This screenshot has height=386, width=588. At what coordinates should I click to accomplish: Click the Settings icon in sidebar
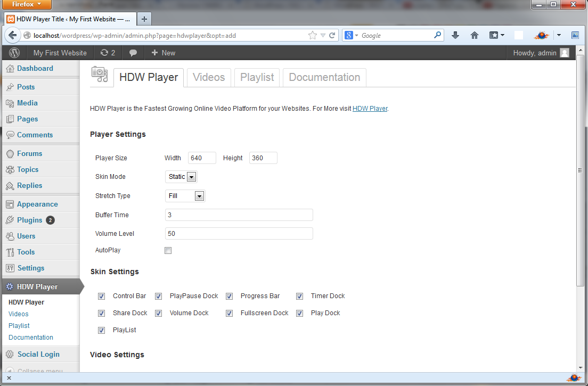[x=10, y=268]
